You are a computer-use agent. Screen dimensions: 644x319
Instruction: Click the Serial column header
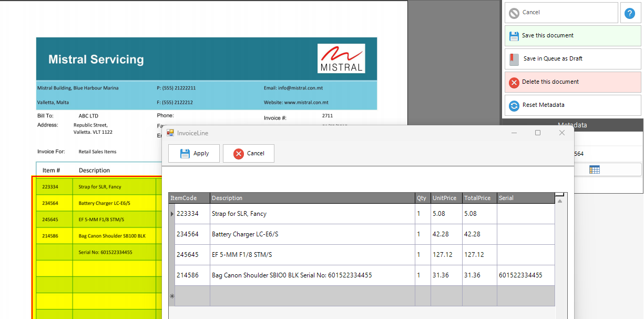[526, 198]
